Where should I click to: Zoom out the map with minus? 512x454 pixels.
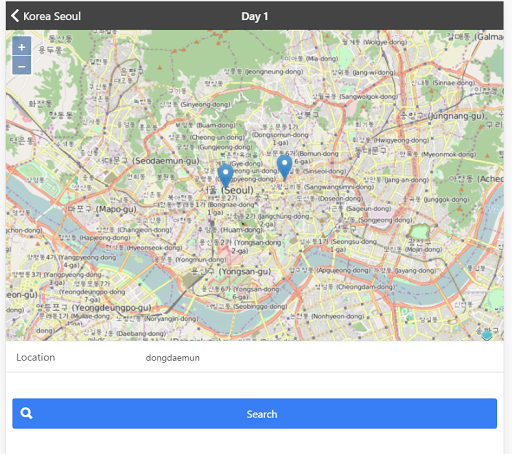[22, 66]
